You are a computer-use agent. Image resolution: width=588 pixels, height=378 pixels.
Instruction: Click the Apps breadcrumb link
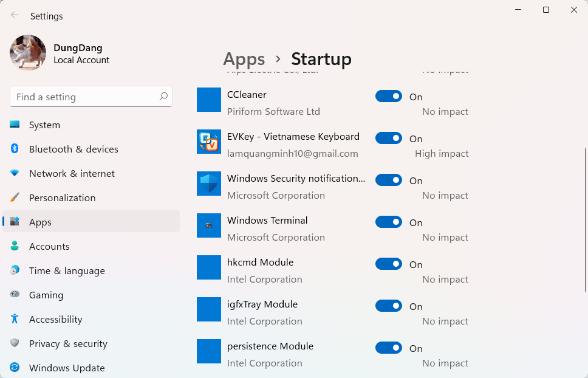(244, 59)
